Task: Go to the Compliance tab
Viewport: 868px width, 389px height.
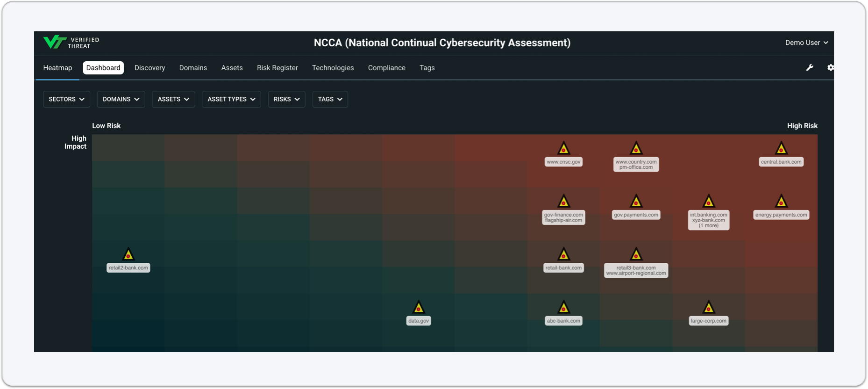Action: pos(387,68)
